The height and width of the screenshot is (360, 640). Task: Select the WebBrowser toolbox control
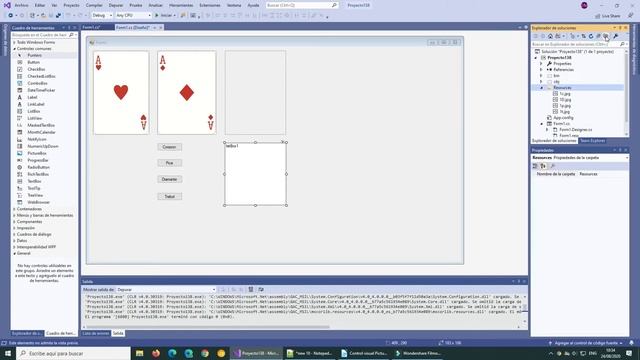(38, 202)
